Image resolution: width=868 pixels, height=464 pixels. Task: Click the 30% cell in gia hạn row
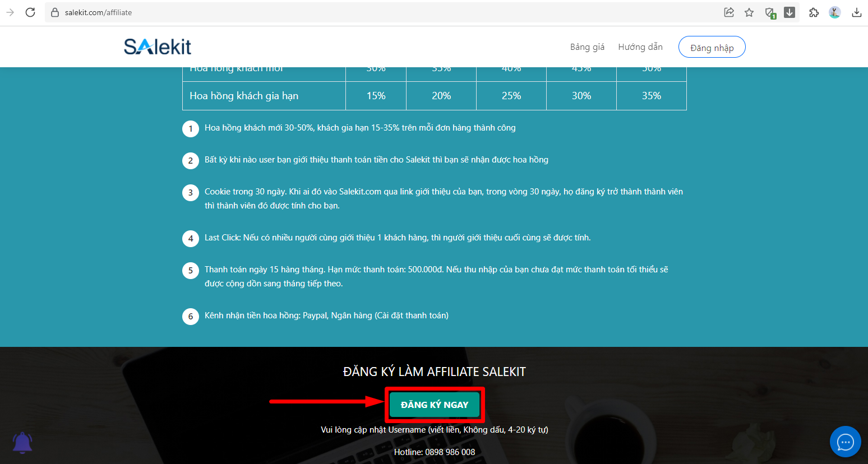pos(581,96)
